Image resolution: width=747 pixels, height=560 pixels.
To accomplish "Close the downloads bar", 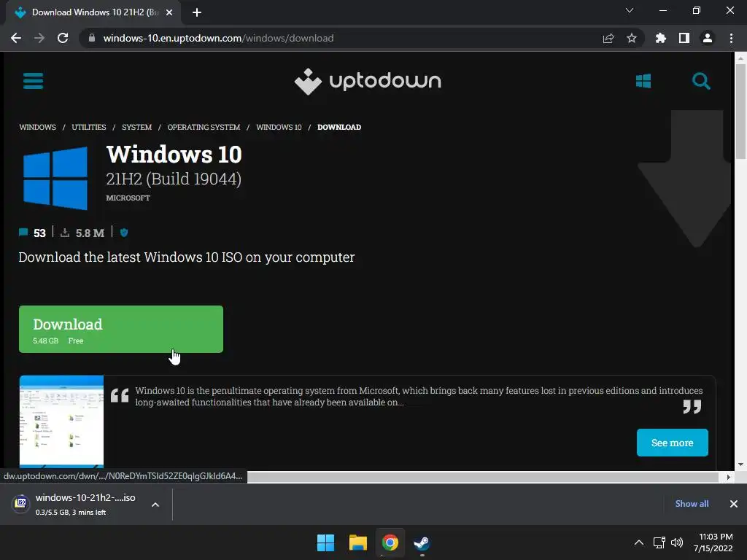I will tap(734, 504).
